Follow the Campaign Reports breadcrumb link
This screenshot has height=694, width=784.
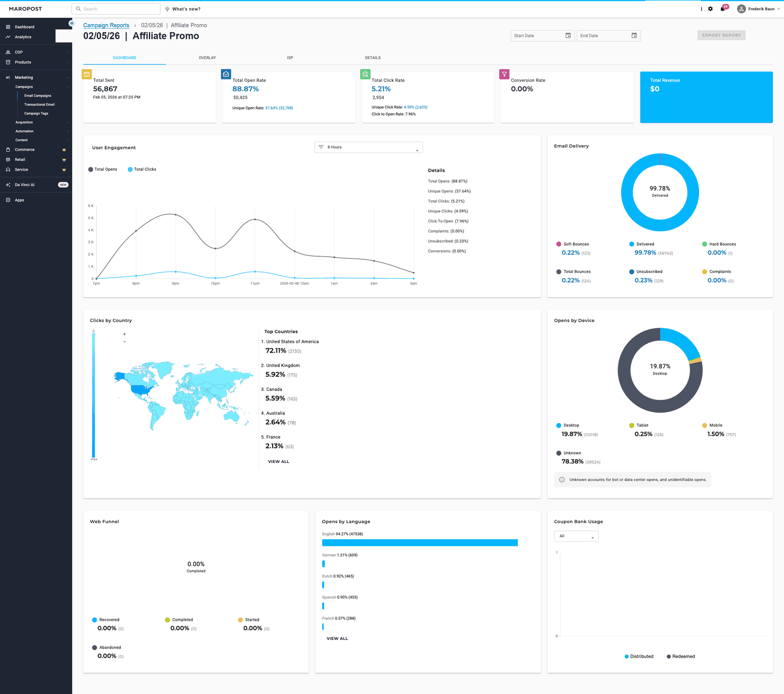coord(106,25)
